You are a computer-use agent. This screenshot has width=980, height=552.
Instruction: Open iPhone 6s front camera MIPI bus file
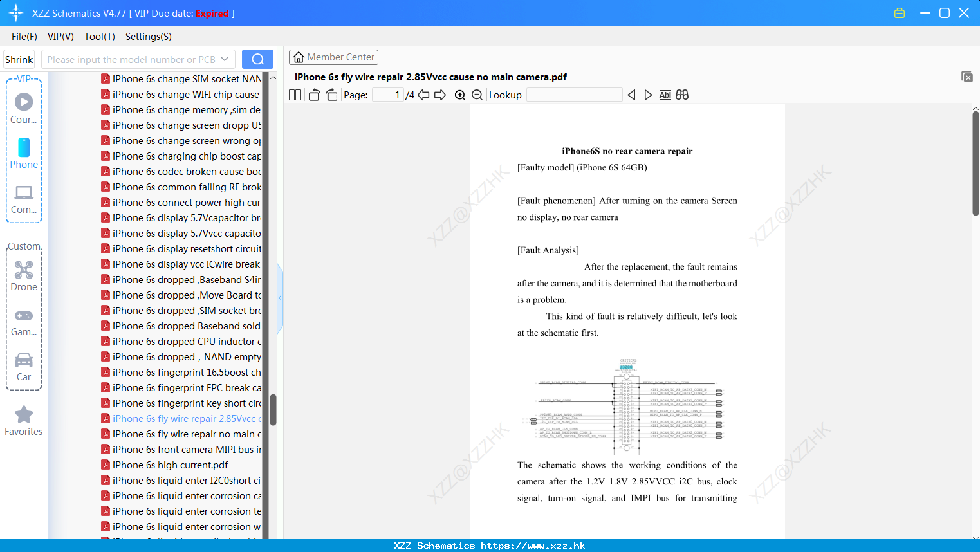pyautogui.click(x=181, y=450)
